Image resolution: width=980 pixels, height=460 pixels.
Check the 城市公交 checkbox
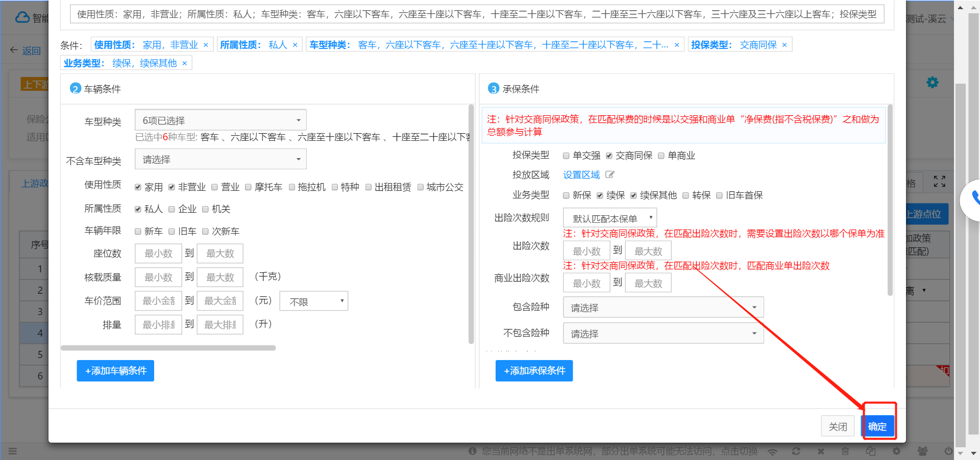pos(421,187)
